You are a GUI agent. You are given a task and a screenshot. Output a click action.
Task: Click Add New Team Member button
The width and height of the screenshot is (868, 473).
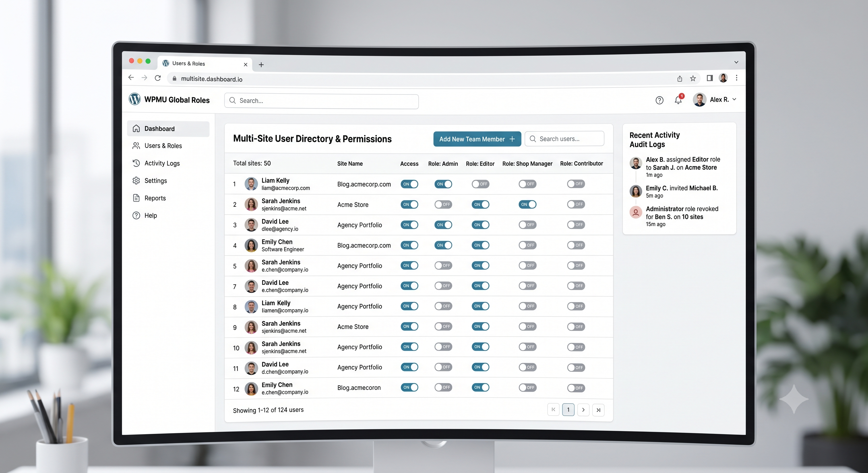click(477, 139)
